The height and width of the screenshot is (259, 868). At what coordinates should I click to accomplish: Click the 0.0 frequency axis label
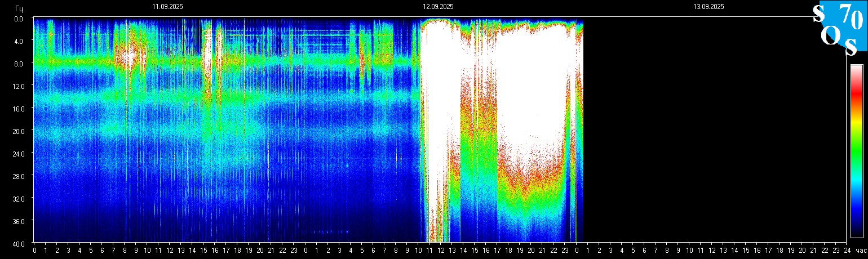point(18,19)
